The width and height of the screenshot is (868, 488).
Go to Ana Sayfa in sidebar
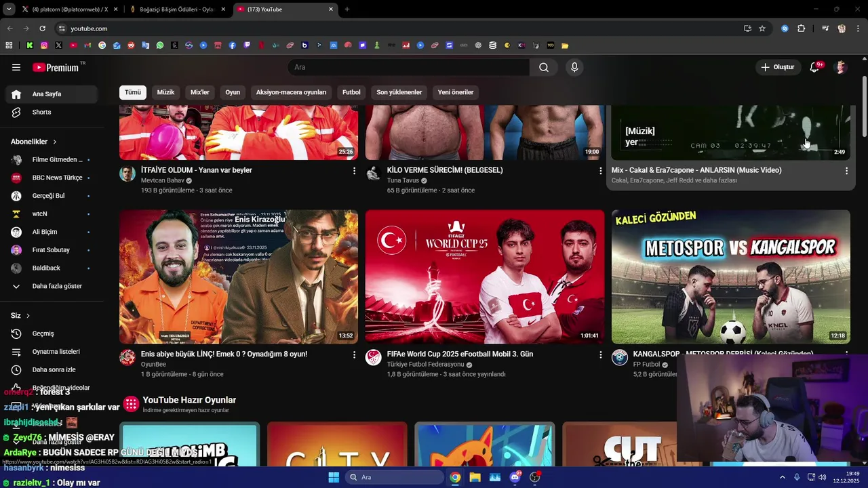click(52, 94)
